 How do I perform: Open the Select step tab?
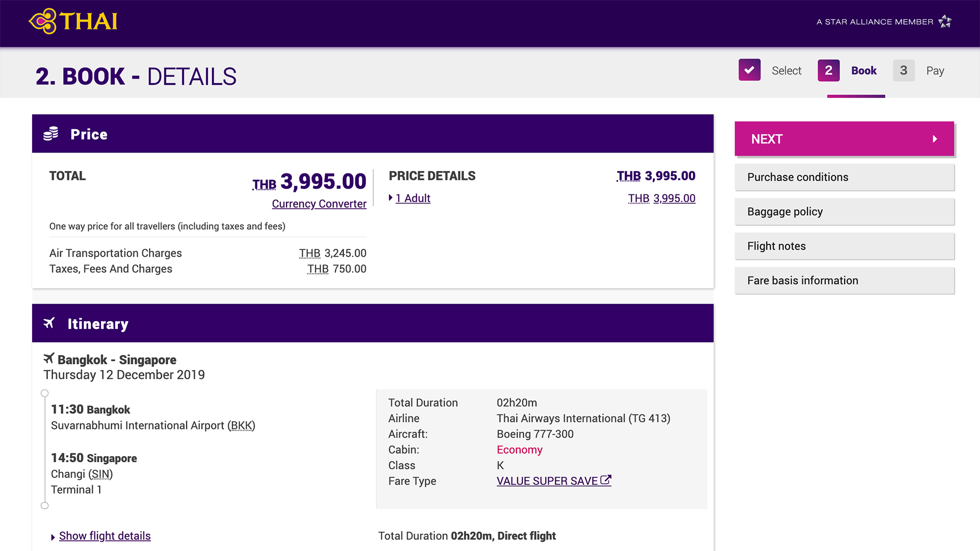[x=770, y=70]
